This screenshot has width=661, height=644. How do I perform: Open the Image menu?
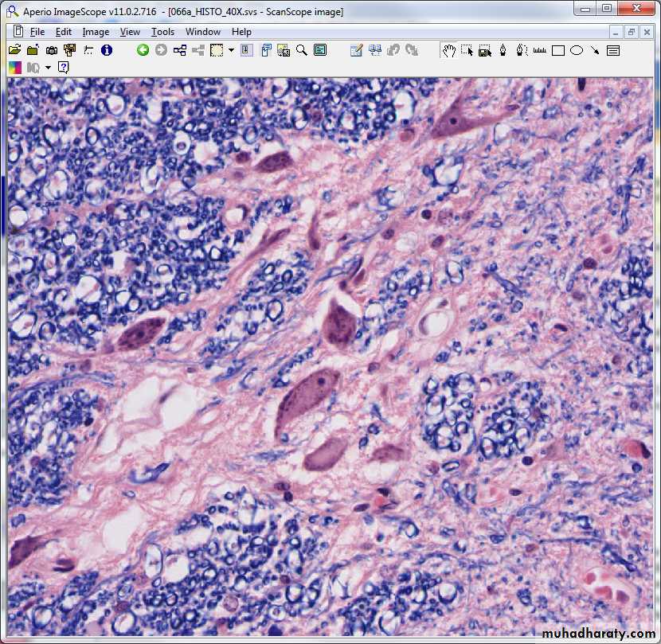click(96, 32)
